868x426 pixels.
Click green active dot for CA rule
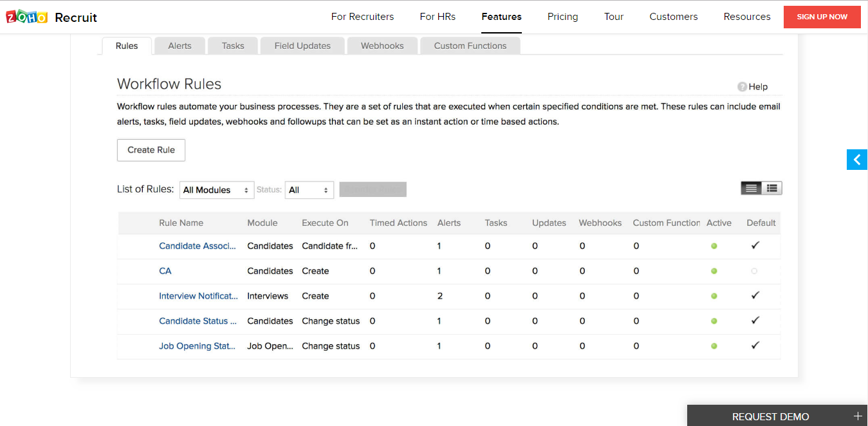click(x=714, y=271)
